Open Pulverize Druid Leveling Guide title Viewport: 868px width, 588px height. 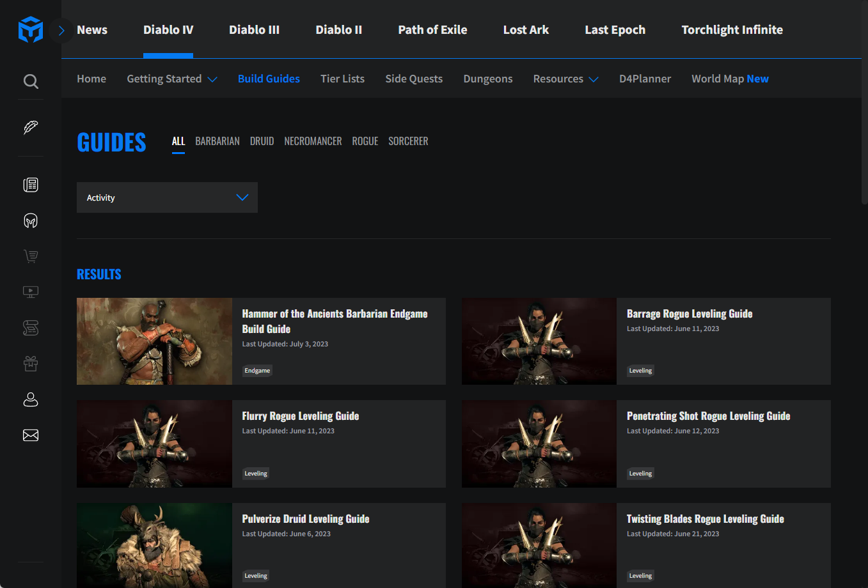pyautogui.click(x=306, y=519)
